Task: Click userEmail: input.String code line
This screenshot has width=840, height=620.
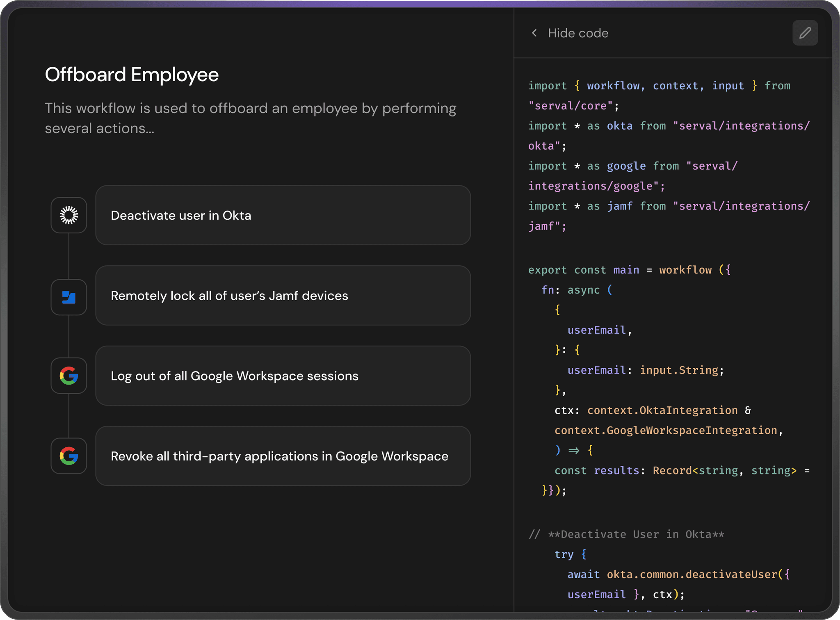Action: point(645,370)
